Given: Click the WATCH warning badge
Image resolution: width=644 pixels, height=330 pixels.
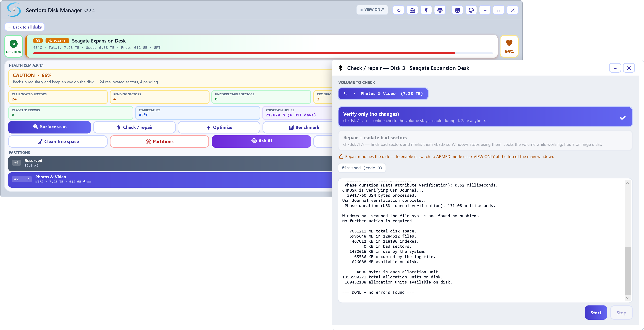Looking at the screenshot, I should [57, 41].
